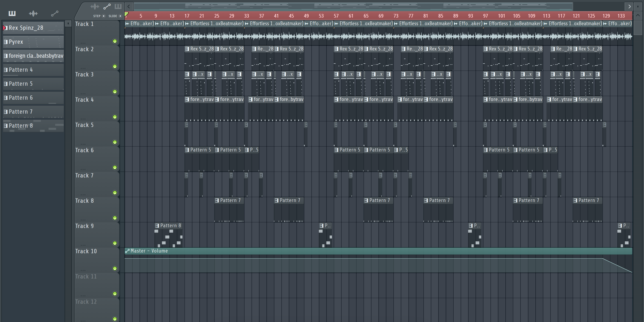Select the audio clips filter icon in picker
Image resolution: width=644 pixels, height=322 pixels.
click(33, 14)
